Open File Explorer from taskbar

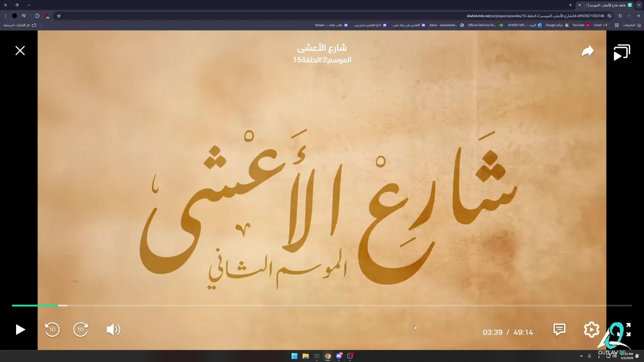pyautogui.click(x=305, y=356)
